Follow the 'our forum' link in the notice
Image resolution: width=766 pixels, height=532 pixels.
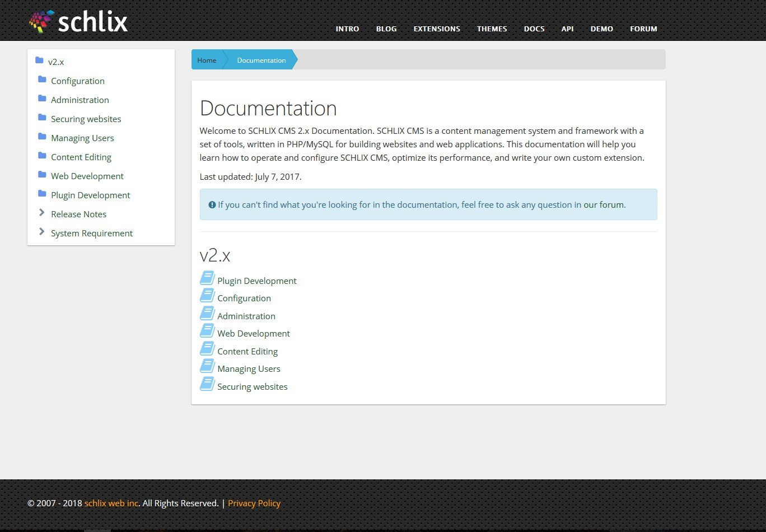point(604,205)
